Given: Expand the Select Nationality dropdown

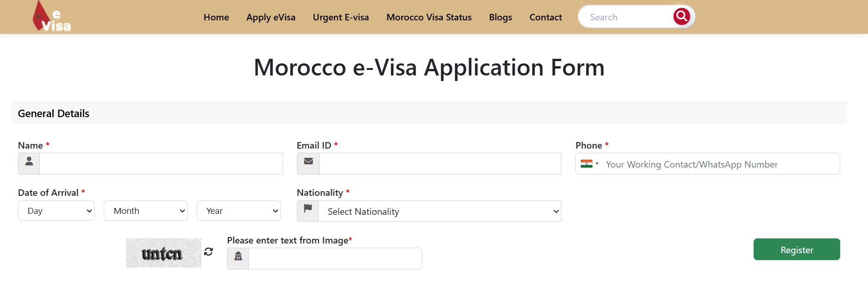Looking at the screenshot, I should (440, 212).
